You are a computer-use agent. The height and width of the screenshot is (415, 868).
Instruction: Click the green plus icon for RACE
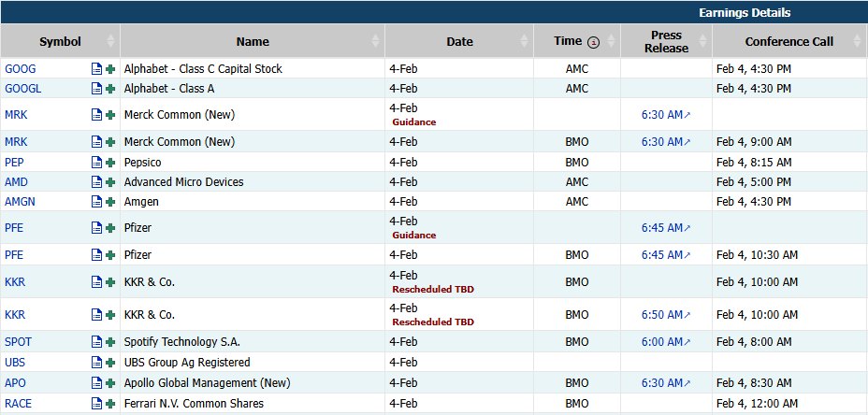coord(110,404)
